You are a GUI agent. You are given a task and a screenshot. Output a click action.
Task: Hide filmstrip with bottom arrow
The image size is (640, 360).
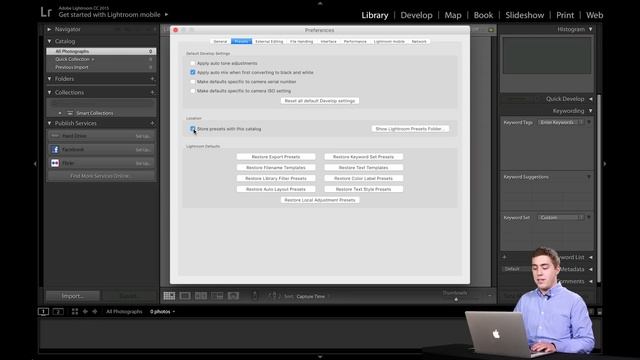[320, 357]
